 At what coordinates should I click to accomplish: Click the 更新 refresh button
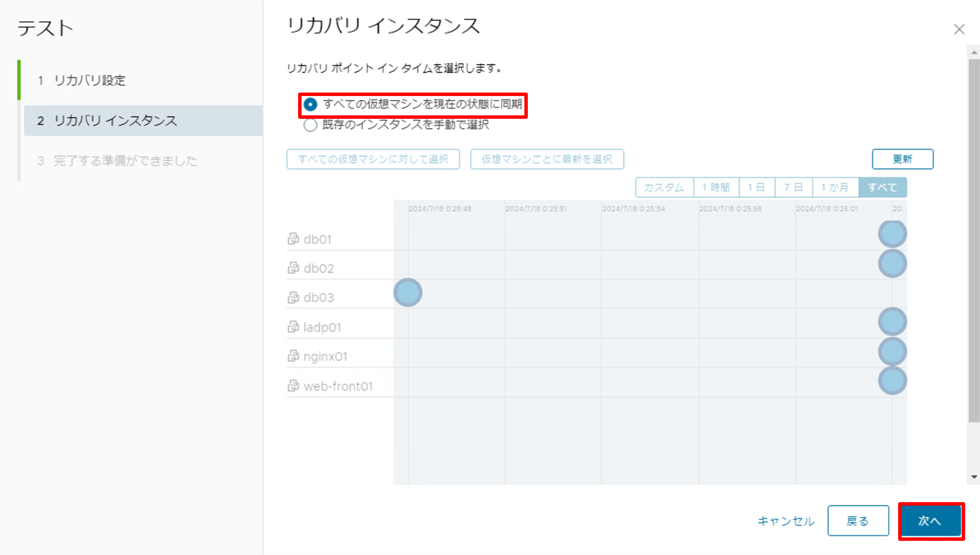[x=903, y=159]
